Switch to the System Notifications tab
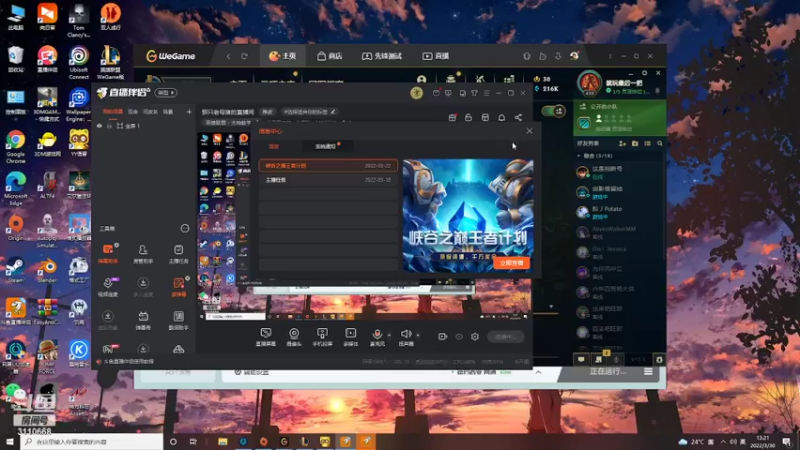 (326, 146)
